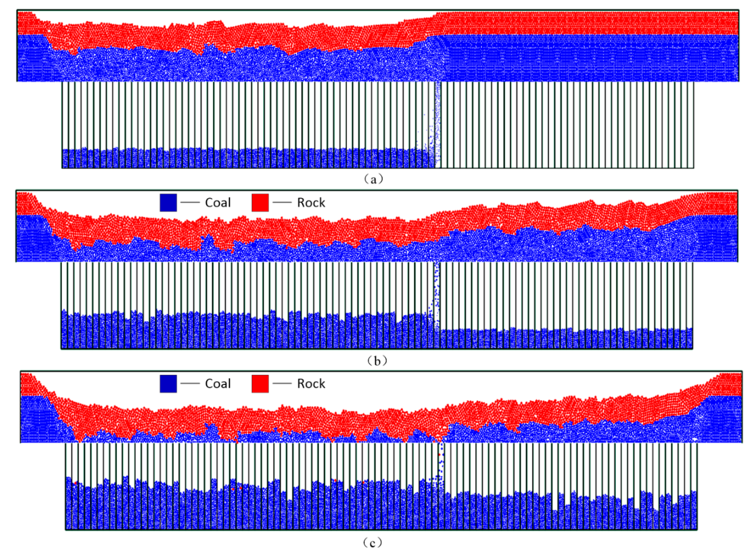Viewport: 754px width, 560px height.
Task: Click the blue Coal swatch in panel b
Action: click(168, 202)
